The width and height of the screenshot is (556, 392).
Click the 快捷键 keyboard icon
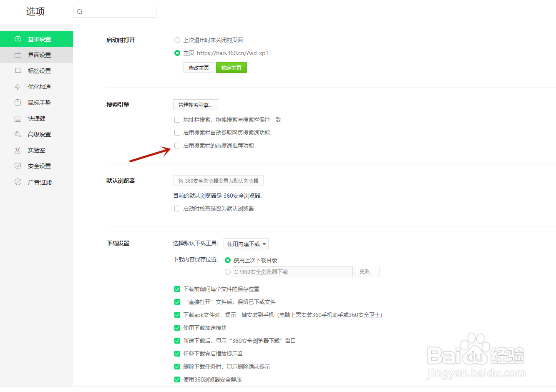tap(18, 118)
